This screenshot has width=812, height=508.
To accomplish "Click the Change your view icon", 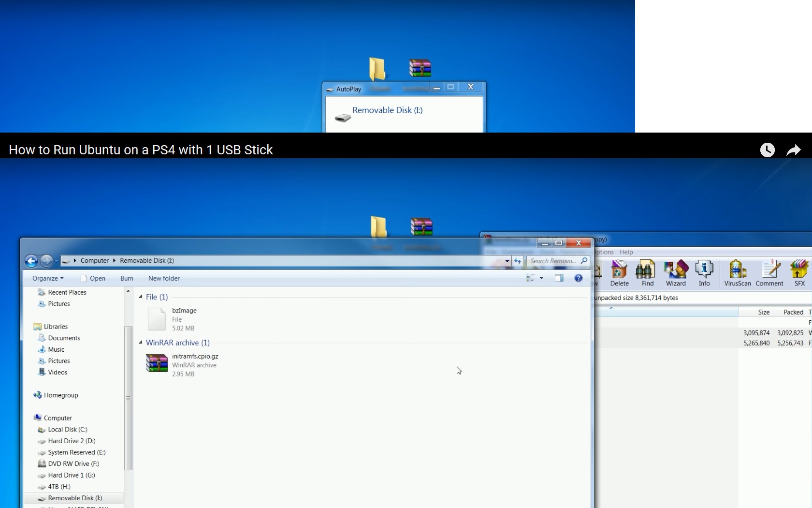I will tap(530, 278).
